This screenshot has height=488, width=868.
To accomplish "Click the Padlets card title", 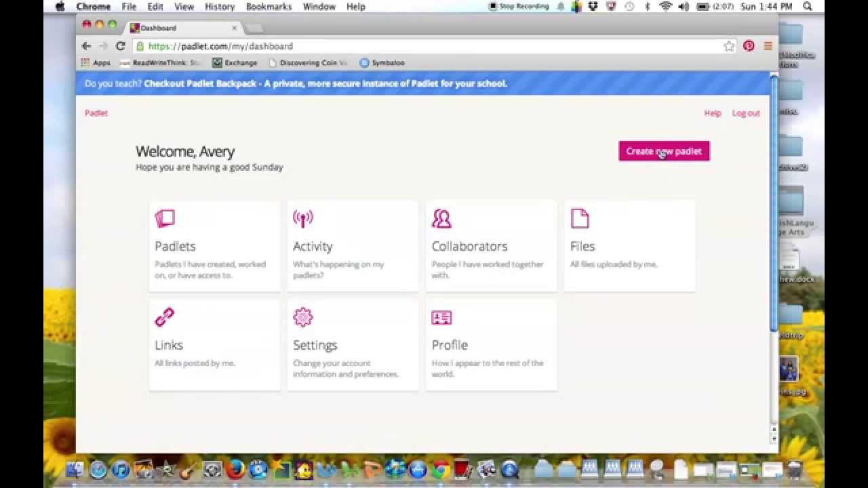I will pos(175,246).
